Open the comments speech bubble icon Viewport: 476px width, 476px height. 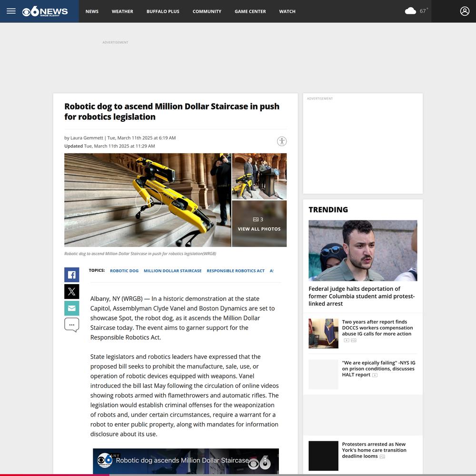72,325
